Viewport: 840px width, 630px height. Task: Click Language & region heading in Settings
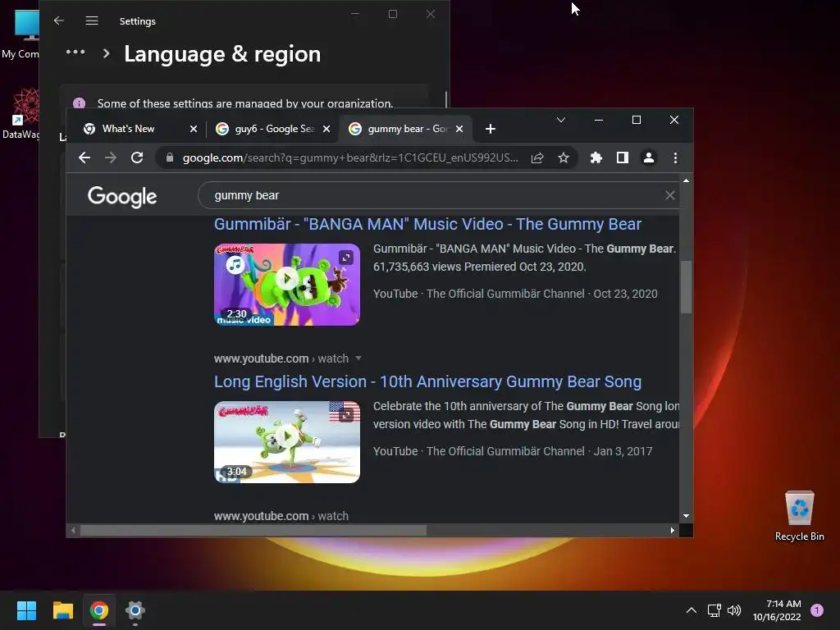click(x=222, y=54)
